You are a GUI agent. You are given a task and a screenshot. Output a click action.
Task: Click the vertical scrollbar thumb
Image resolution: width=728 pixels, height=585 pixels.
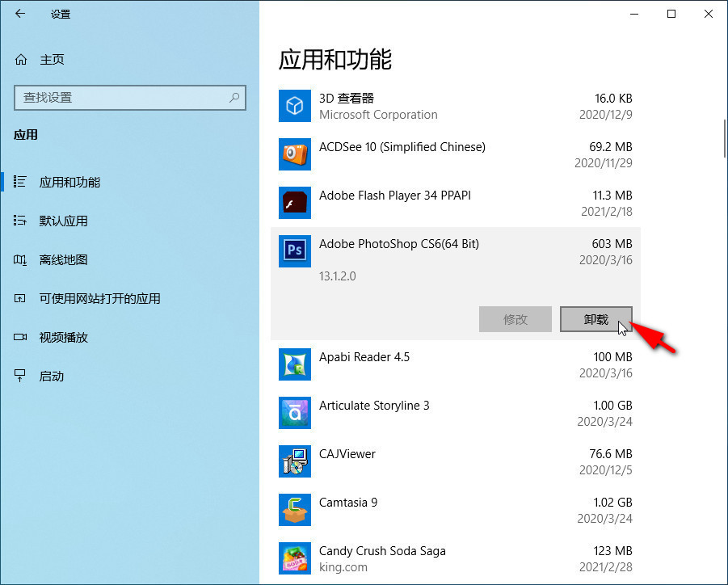(725, 138)
